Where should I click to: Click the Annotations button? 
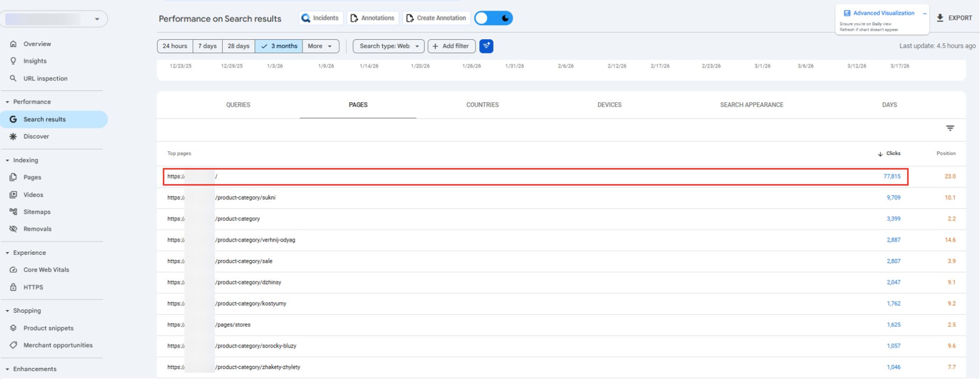(373, 18)
